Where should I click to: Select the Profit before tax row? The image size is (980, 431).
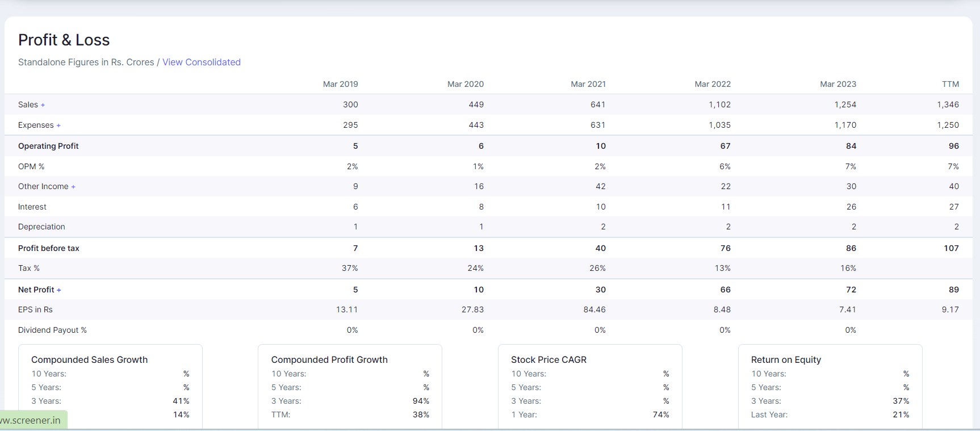tap(488, 248)
